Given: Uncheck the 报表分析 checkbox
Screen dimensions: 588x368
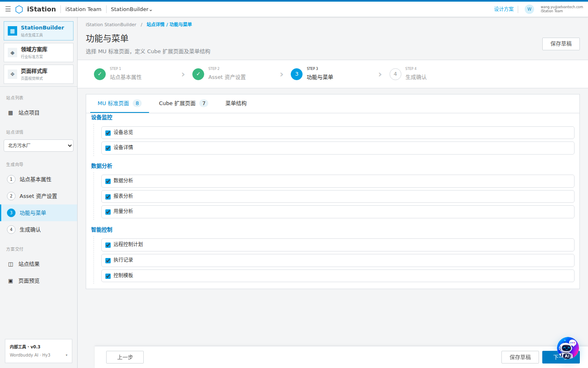Looking at the screenshot, I should click(x=108, y=197).
